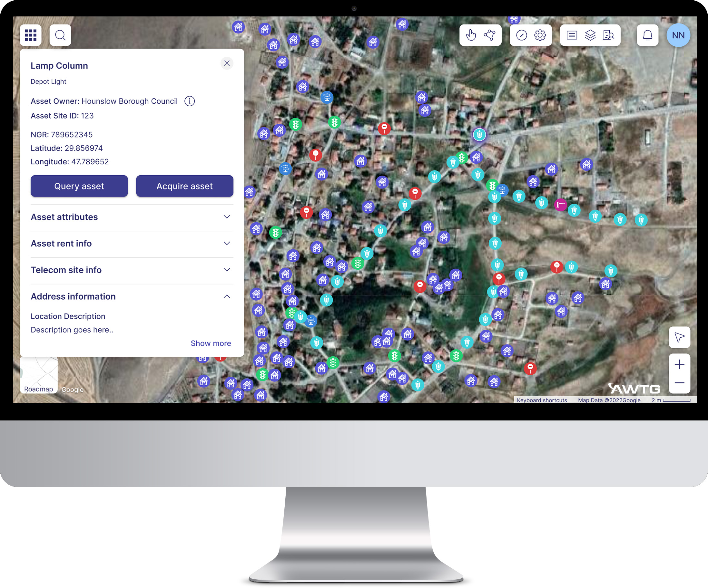Click info icon beside Asset Owner
Viewport: 708px width, 588px height.
point(190,101)
